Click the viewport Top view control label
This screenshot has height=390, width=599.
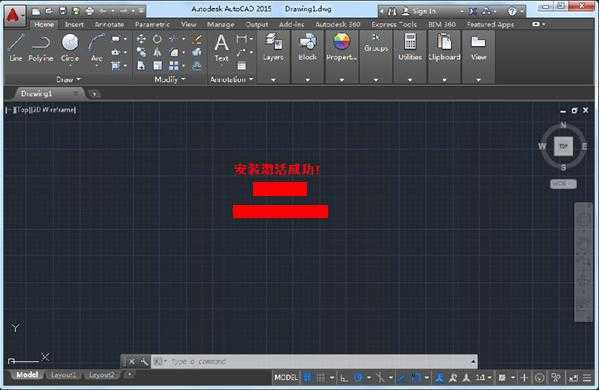coord(22,110)
